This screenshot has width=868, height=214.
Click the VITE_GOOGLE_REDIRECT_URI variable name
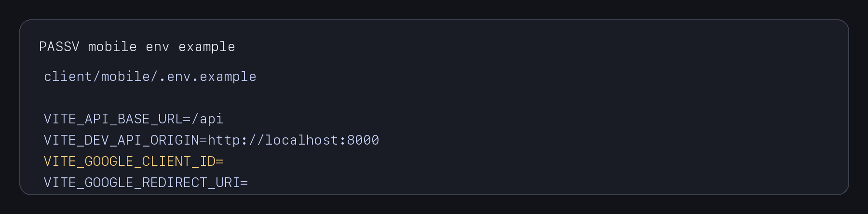tap(141, 183)
